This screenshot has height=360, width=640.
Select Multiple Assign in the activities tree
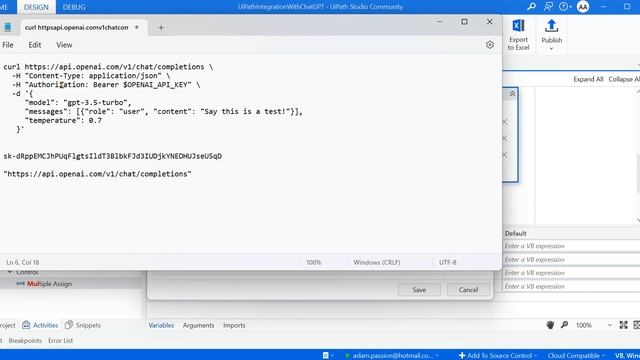(49, 284)
